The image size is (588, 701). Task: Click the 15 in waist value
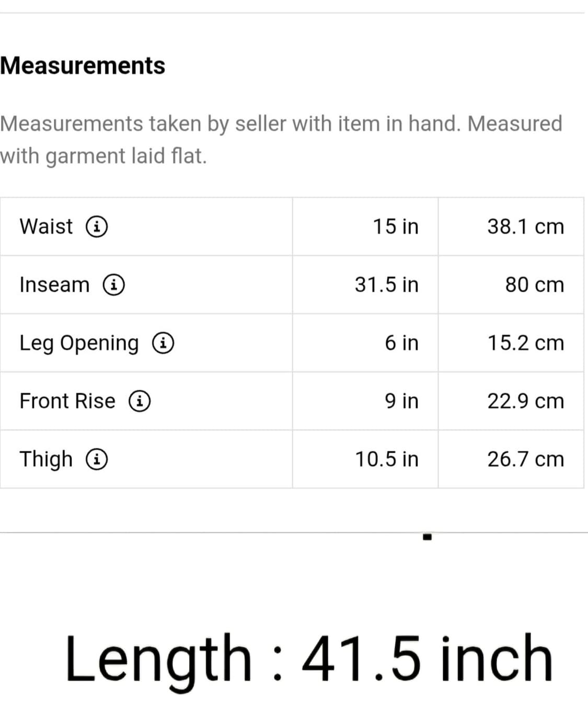coord(396,226)
